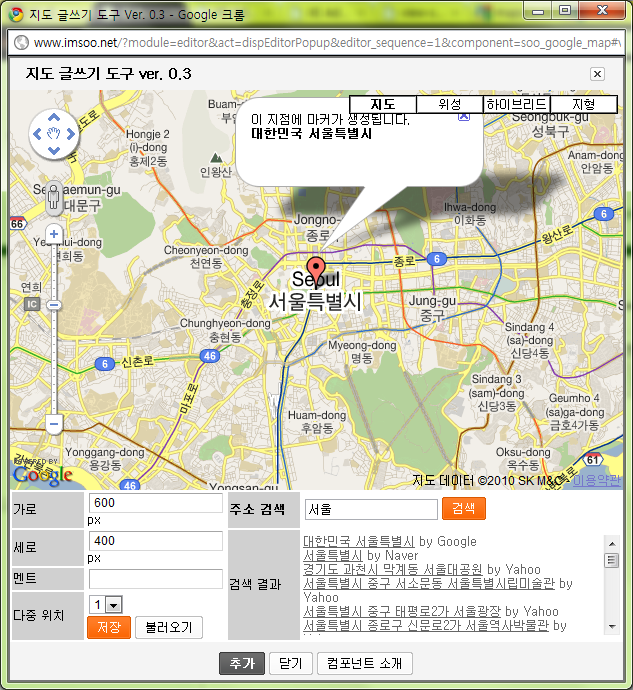Click the address search field containing 서울

tap(371, 509)
